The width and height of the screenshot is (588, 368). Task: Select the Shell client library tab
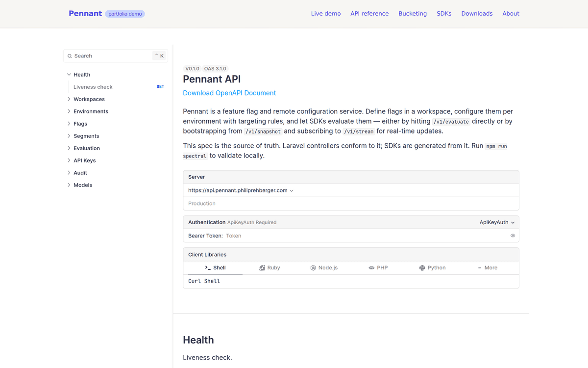tap(215, 268)
